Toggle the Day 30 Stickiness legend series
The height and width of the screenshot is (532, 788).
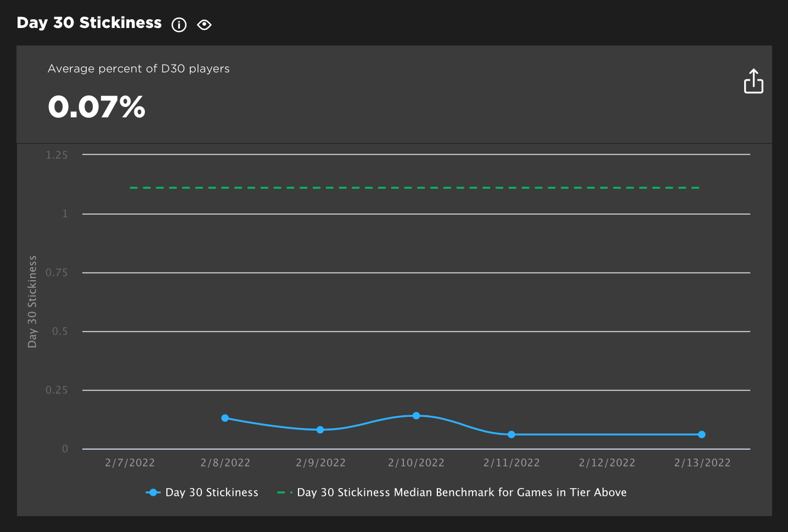pyautogui.click(x=202, y=493)
